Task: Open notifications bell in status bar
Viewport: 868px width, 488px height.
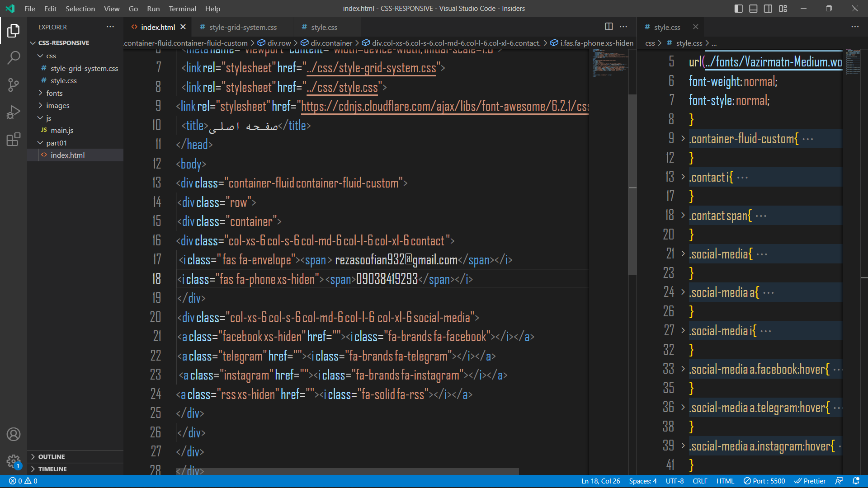Action: pyautogui.click(x=856, y=481)
